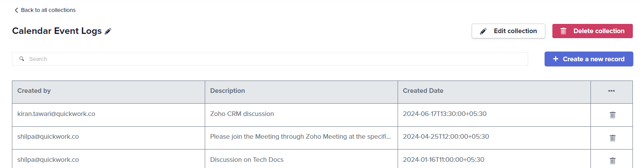The height and width of the screenshot is (168, 644).
Task: Go back to all collections
Action: click(x=48, y=10)
